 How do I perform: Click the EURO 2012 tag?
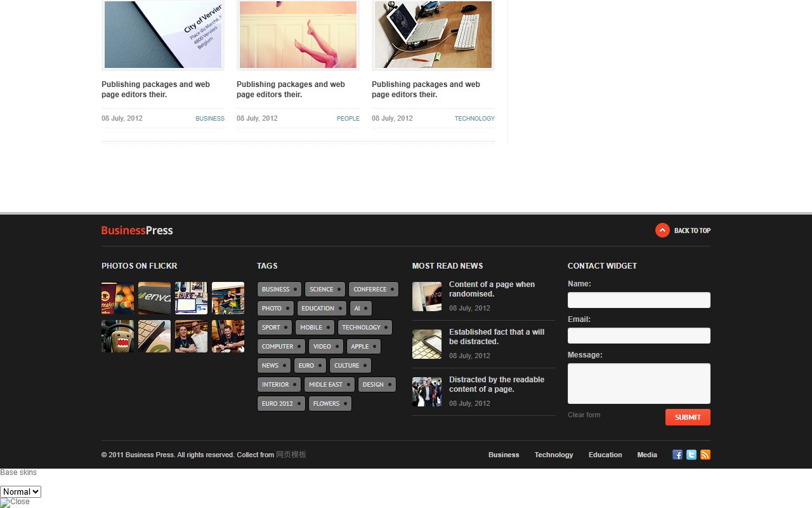[281, 404]
